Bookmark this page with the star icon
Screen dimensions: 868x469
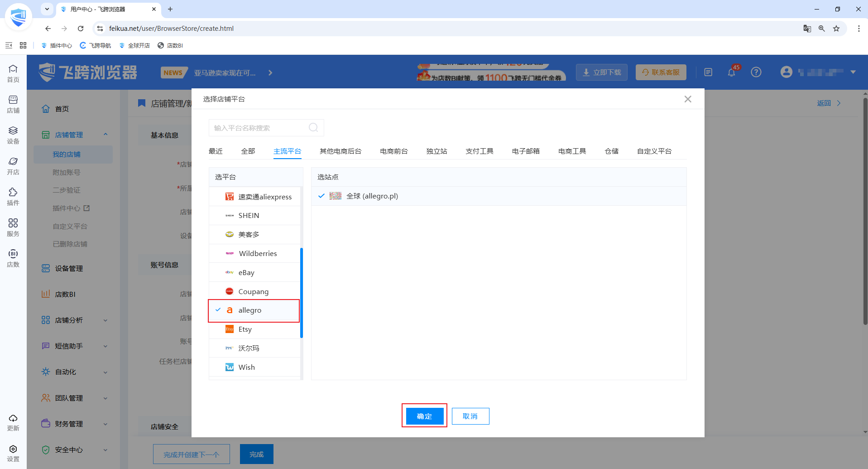836,29
